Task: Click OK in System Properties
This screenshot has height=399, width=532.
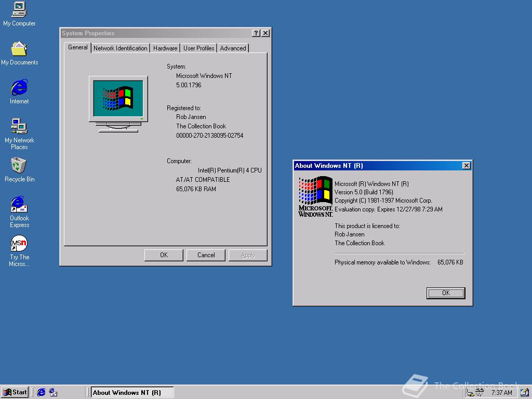Action: coord(164,255)
